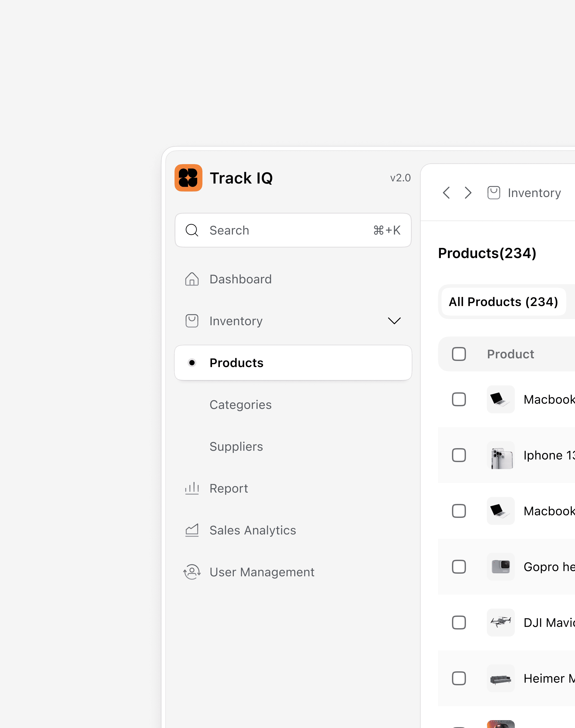
Task: Collapse the Inventory section chevron
Action: (394, 321)
